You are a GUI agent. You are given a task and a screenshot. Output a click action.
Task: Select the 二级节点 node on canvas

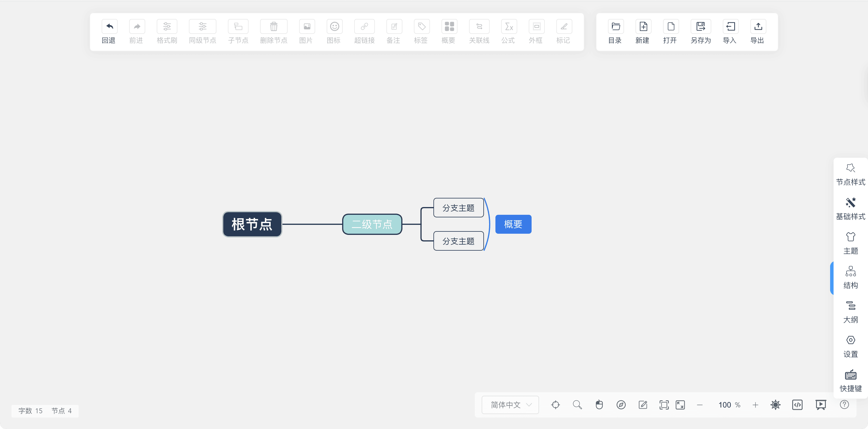[x=372, y=224]
